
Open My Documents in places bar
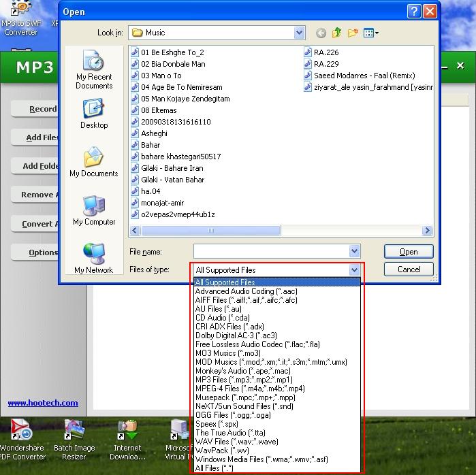point(94,163)
